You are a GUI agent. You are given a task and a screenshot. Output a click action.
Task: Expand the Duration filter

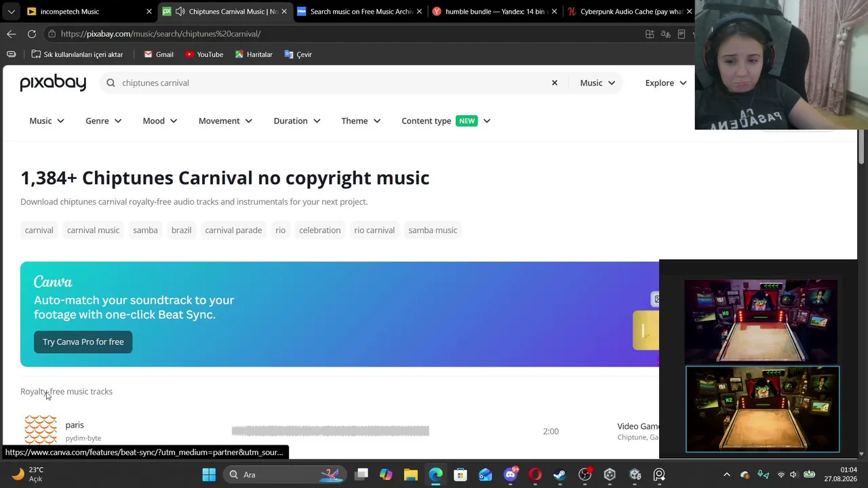coord(297,121)
